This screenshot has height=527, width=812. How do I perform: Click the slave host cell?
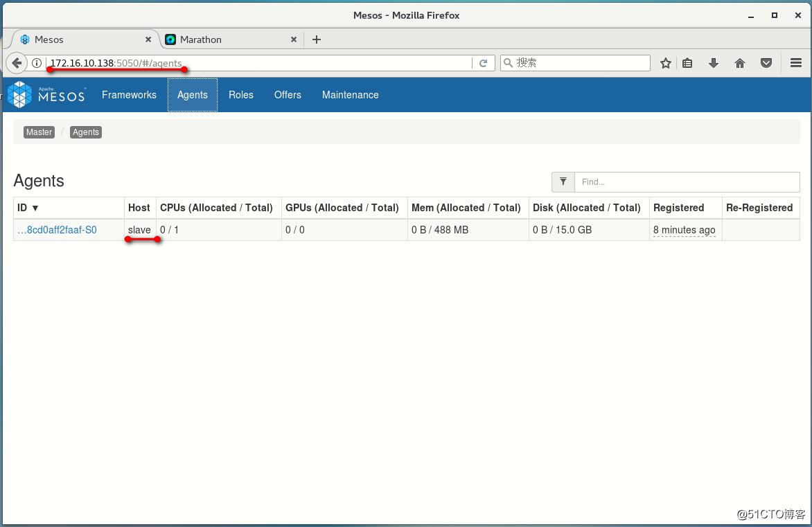coord(139,230)
